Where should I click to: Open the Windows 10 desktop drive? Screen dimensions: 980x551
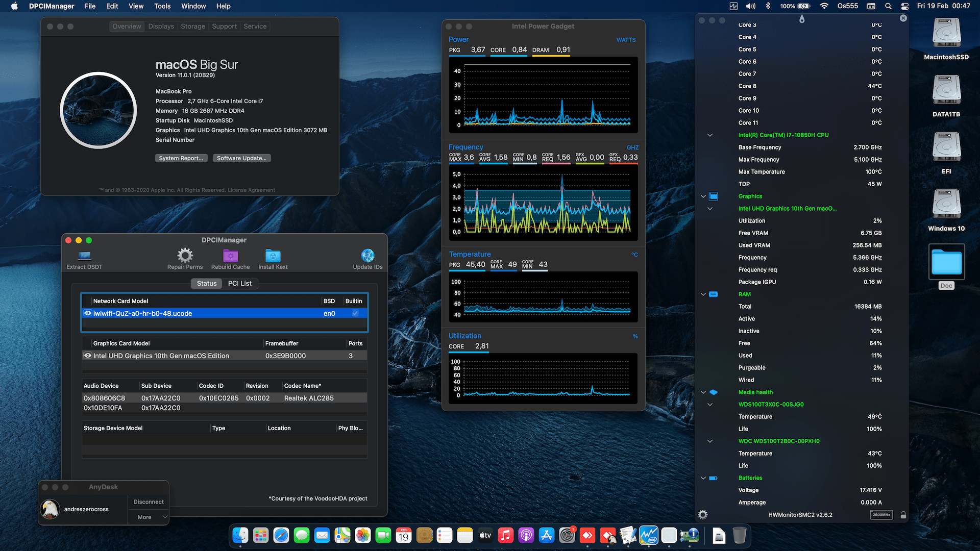[x=946, y=205]
